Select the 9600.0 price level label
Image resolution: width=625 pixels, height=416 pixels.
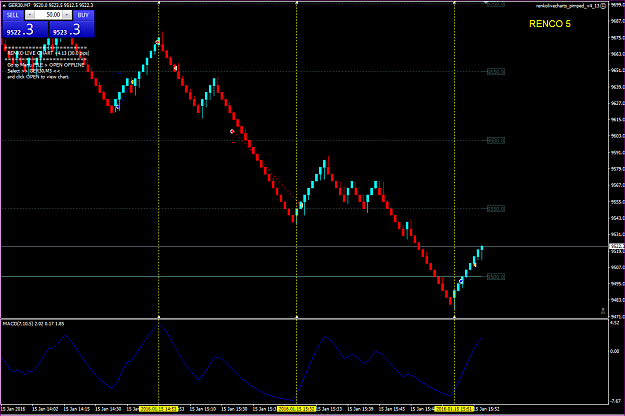pyautogui.click(x=496, y=140)
